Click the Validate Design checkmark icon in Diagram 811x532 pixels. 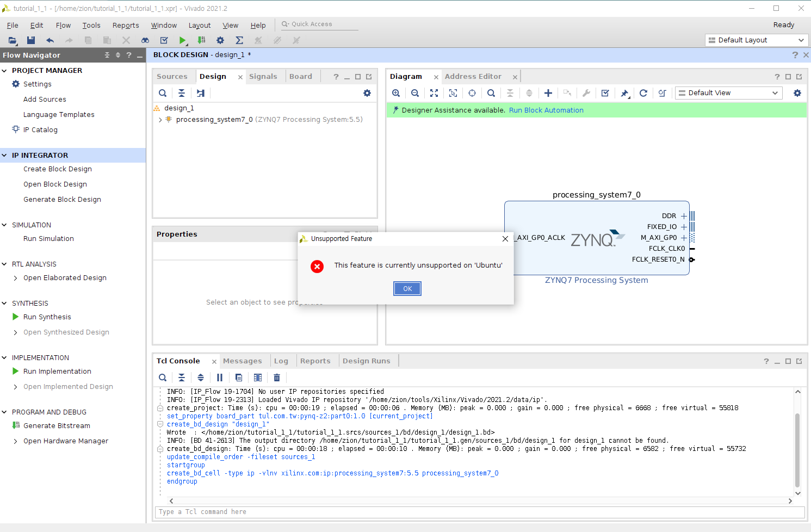coord(605,93)
